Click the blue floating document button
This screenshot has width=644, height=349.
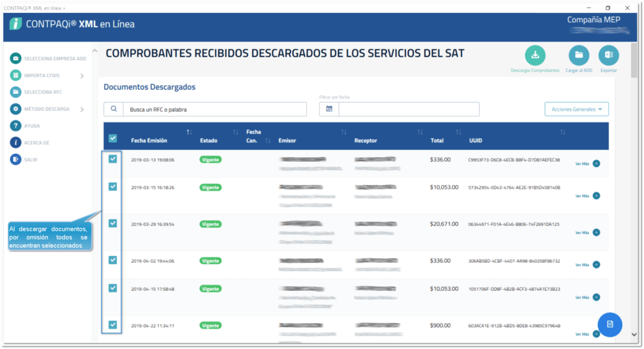[x=610, y=324]
